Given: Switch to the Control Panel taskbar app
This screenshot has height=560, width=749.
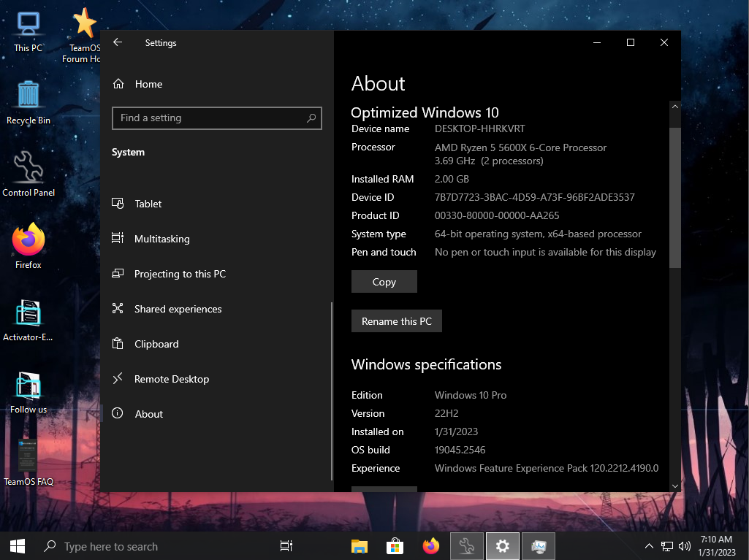Looking at the screenshot, I should point(467,546).
